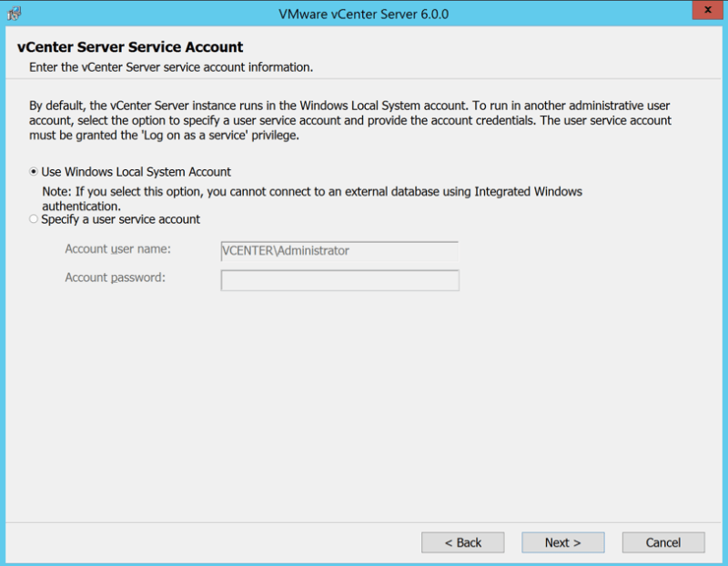Click the VMware vCenter Server 6.0.0 title text

pyautogui.click(x=363, y=14)
